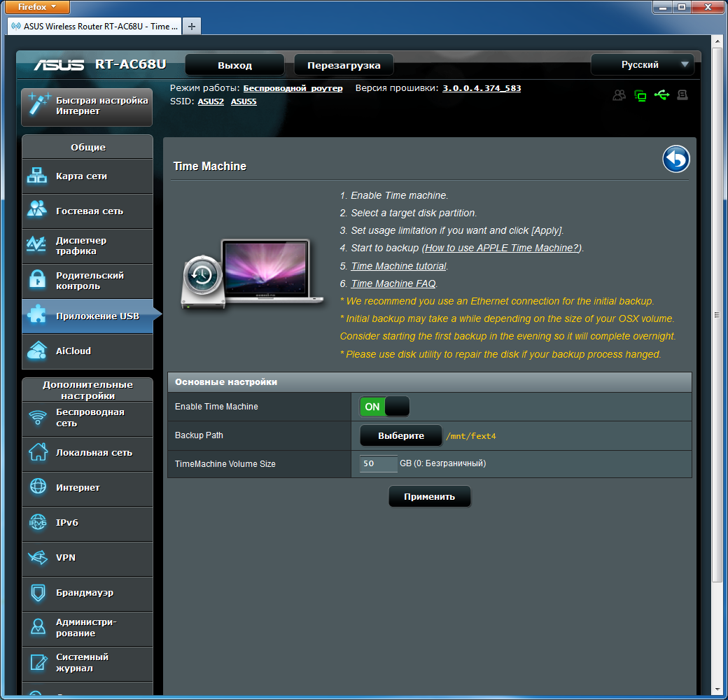
Task: Click the guest network status icon in header
Action: tap(619, 95)
